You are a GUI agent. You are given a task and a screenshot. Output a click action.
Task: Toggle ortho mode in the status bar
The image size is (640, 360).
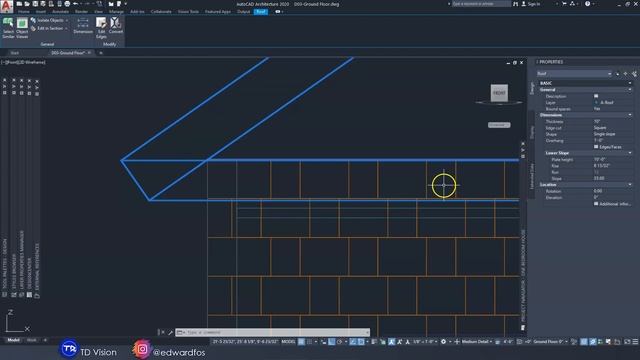332,342
